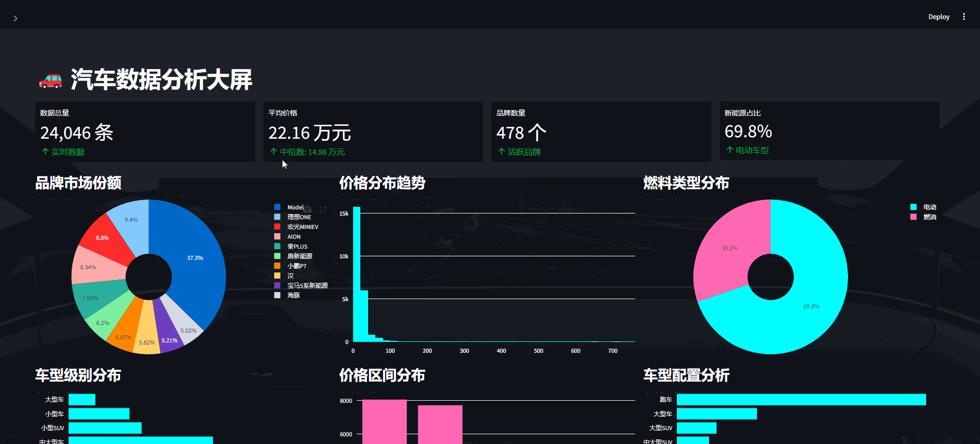Viewport: 980px width, 444px height.
Task: Click the 37.3% blue pie slice
Action: point(196,258)
